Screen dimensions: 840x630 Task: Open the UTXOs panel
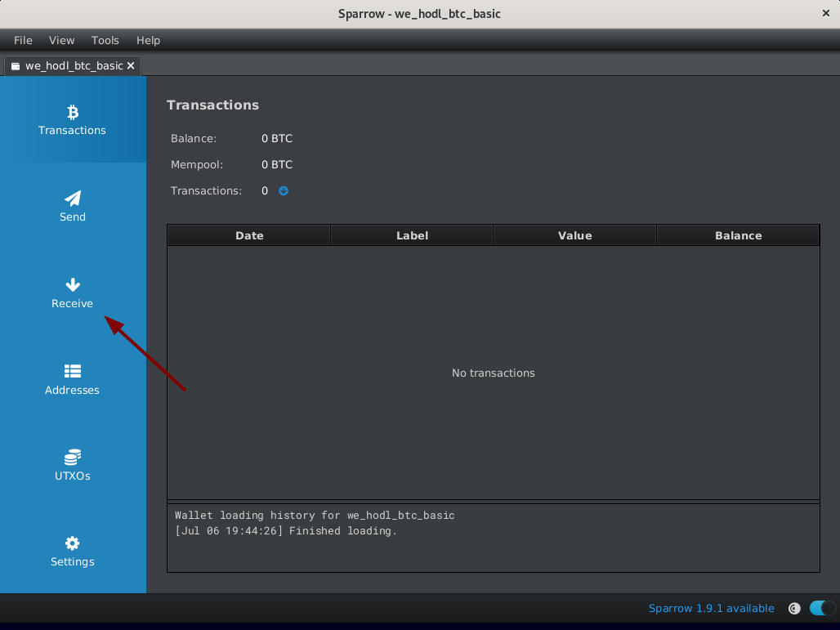click(x=73, y=466)
